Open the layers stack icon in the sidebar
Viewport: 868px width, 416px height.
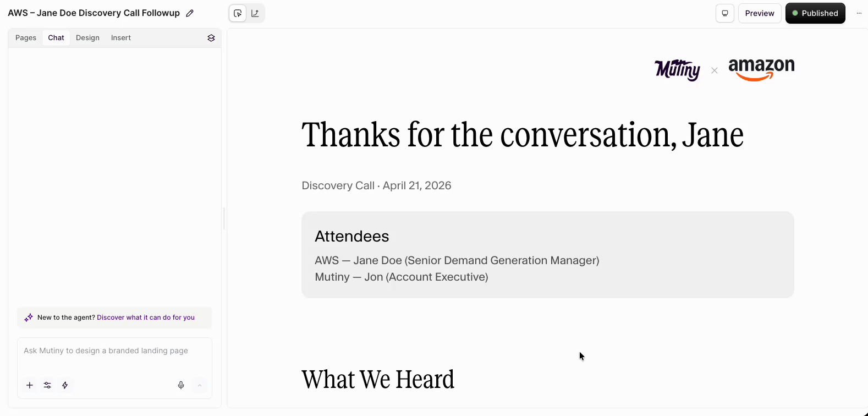click(211, 38)
